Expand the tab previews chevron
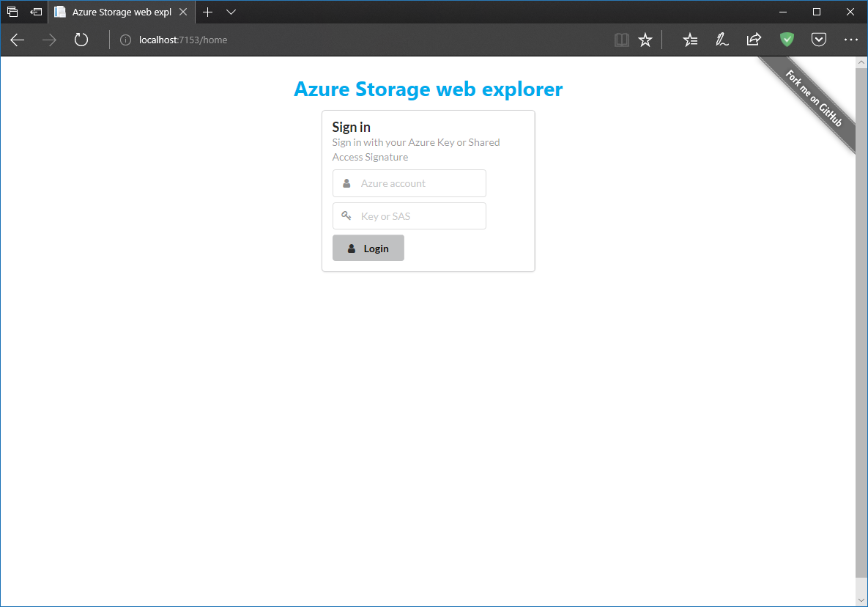The image size is (868, 607). pyautogui.click(x=231, y=12)
